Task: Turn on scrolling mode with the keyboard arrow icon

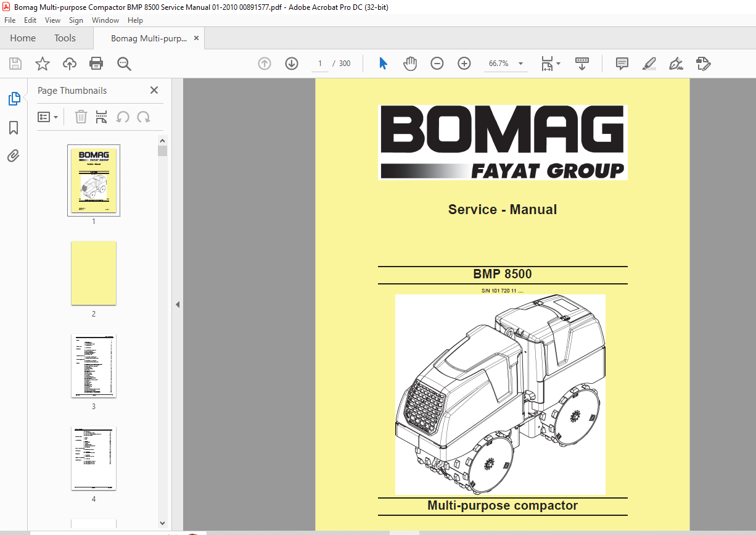Action: pos(582,64)
